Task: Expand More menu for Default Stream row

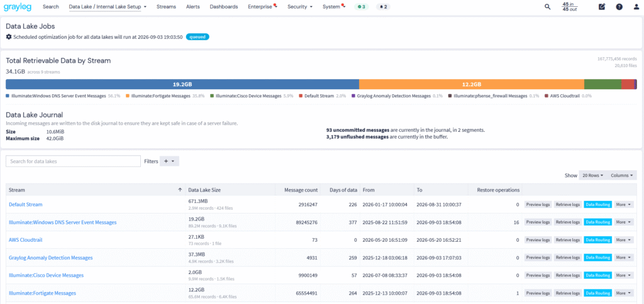Action: (x=624, y=204)
